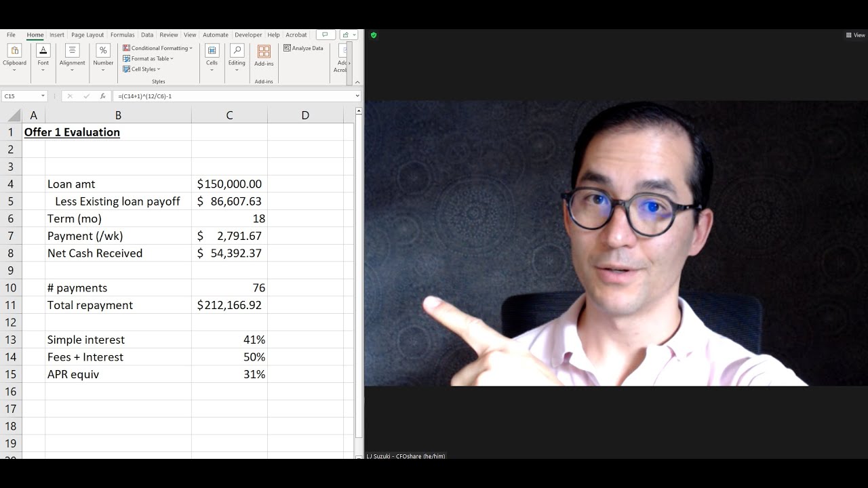Select the Fees + Interest 50% cell
The height and width of the screenshot is (488, 868).
tap(229, 357)
